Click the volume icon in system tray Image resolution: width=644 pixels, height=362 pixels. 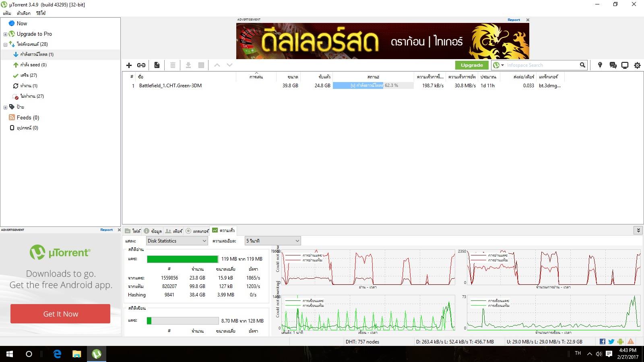coord(599,354)
